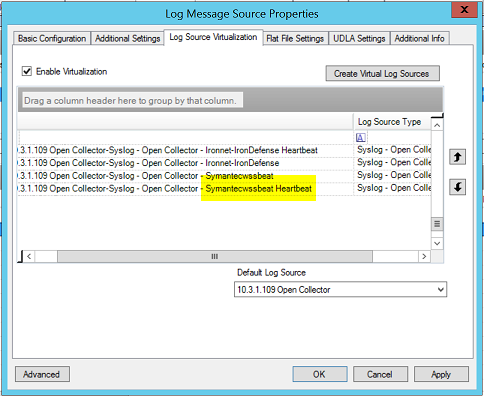Click the move down arrow icon
484x396 pixels.
pos(457,187)
